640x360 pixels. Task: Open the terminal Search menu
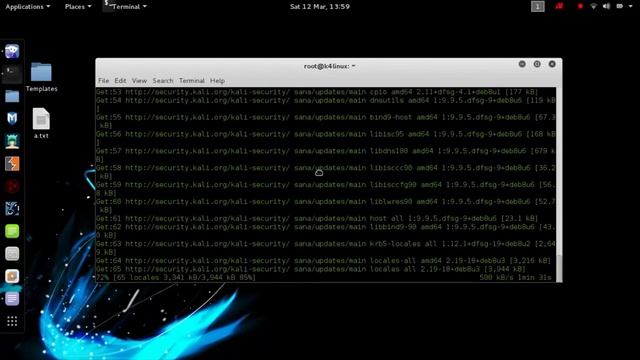(163, 81)
